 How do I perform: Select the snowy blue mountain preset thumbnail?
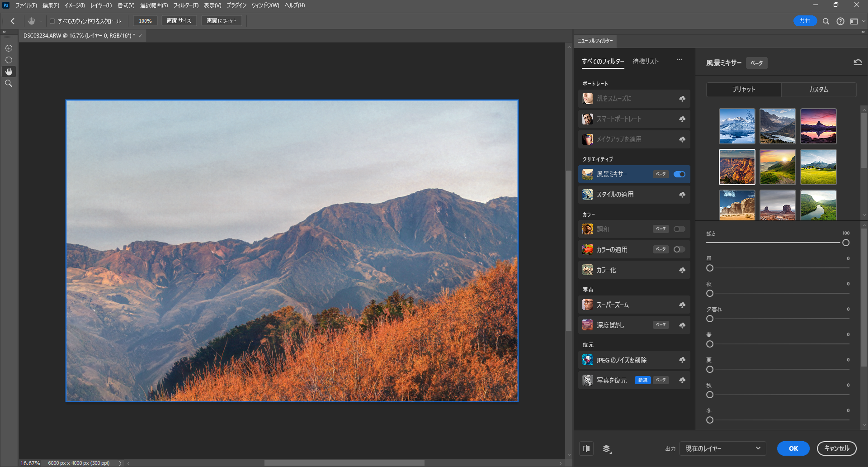[737, 126]
